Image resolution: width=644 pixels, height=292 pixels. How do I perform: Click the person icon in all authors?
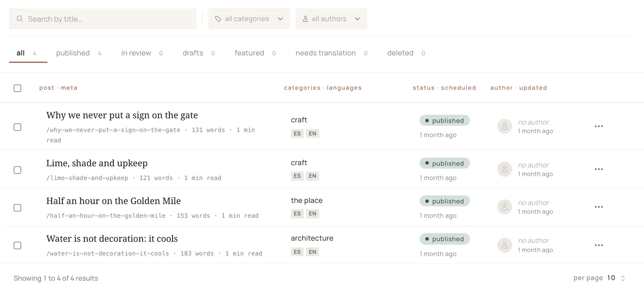[305, 19]
